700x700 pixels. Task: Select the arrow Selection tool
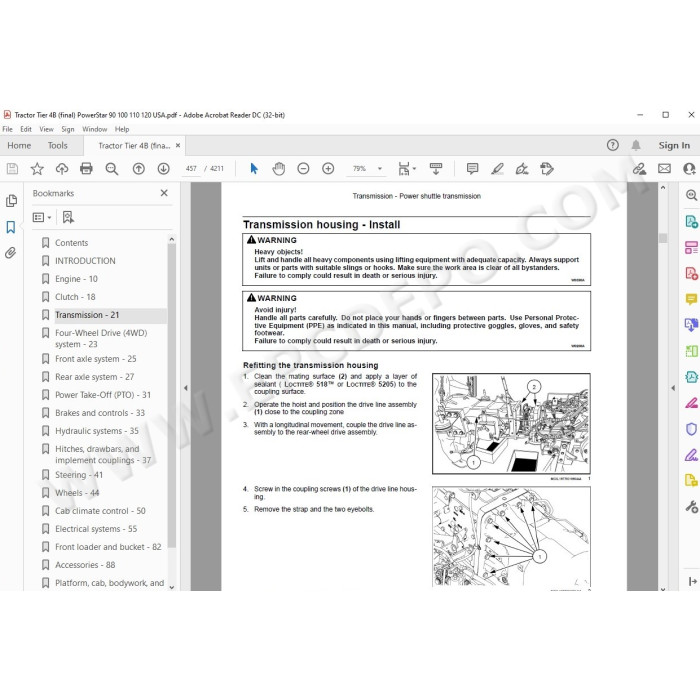click(x=254, y=169)
